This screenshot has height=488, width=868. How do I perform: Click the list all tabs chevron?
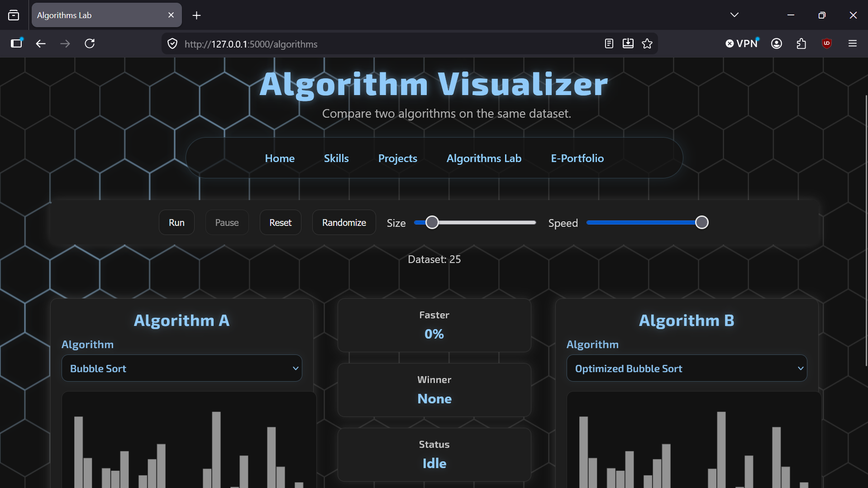[734, 15]
